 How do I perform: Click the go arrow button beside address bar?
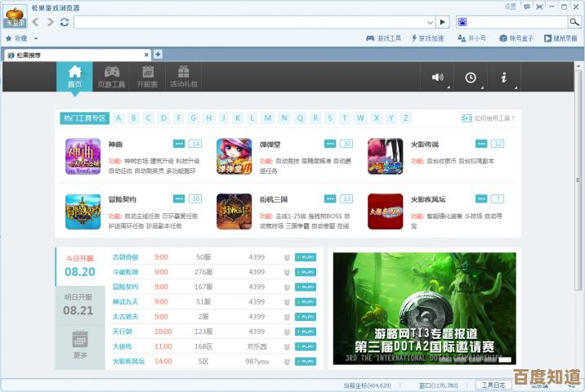pyautogui.click(x=443, y=22)
